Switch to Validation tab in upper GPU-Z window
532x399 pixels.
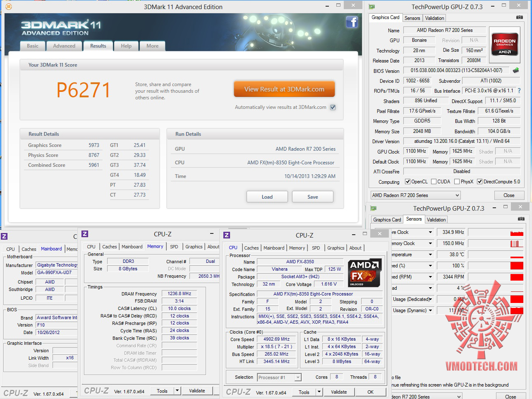pyautogui.click(x=434, y=18)
